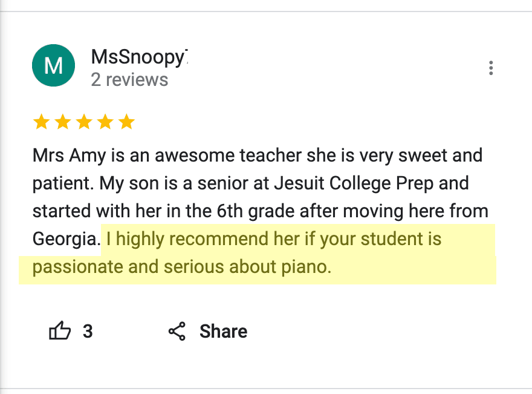The height and width of the screenshot is (394, 532).
Task: Click the second yellow rating star
Action: (x=62, y=123)
